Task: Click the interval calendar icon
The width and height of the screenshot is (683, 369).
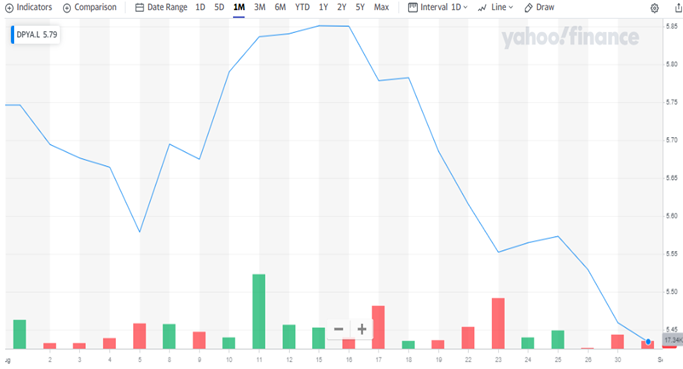Action: point(413,7)
